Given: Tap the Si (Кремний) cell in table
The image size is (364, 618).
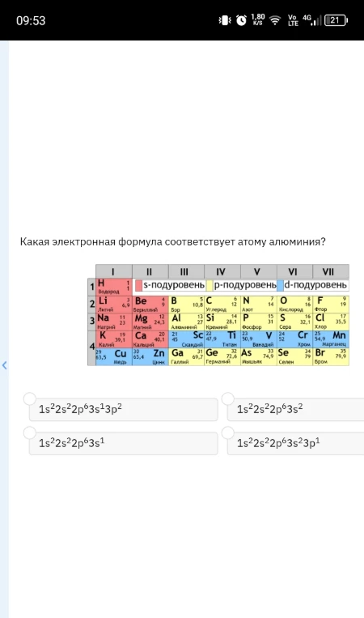Looking at the screenshot, I should click(222, 322).
